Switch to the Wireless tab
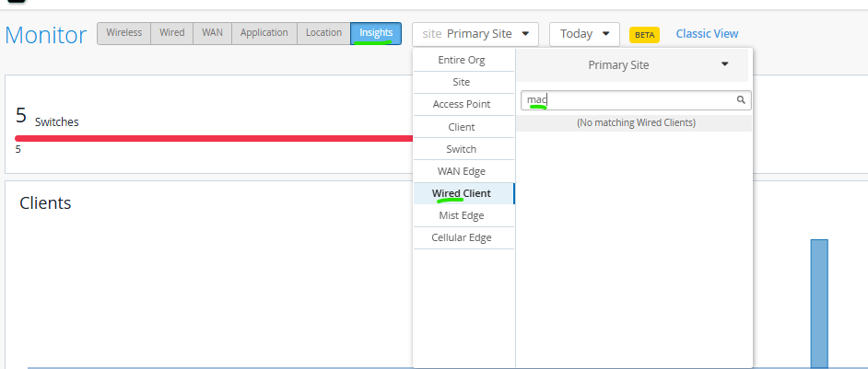The height and width of the screenshot is (369, 868). 124,33
